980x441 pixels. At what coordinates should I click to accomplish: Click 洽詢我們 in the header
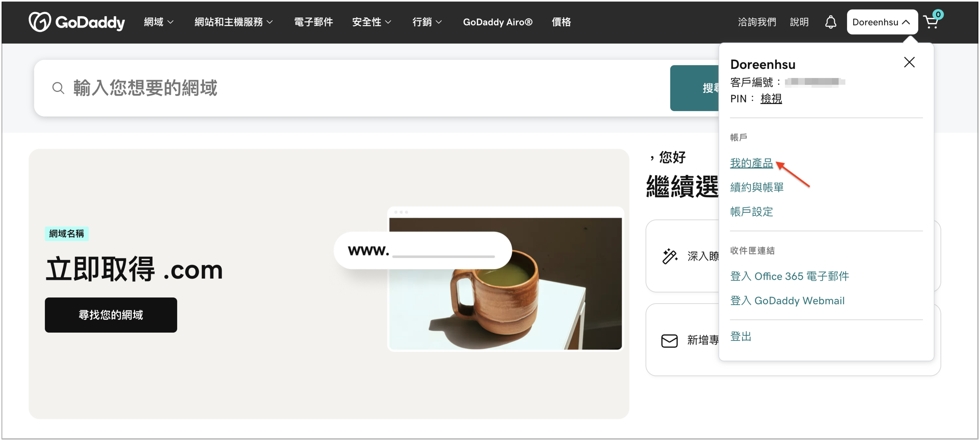(x=757, y=22)
